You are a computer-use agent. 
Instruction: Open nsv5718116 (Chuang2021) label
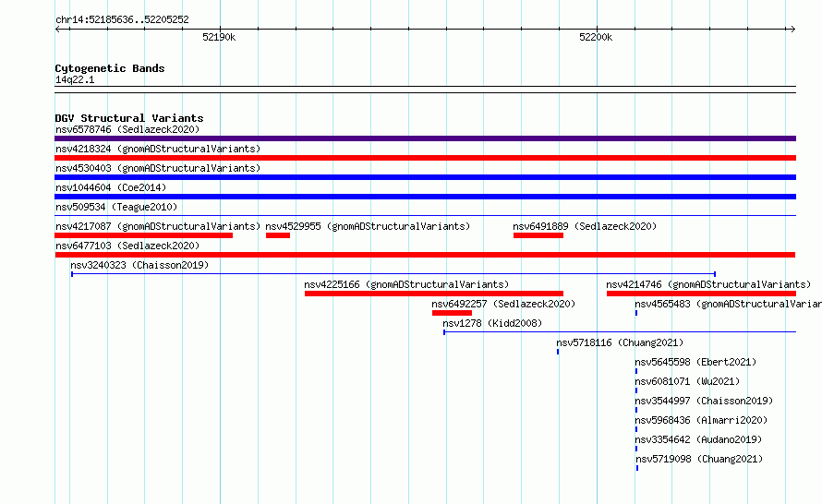point(620,342)
